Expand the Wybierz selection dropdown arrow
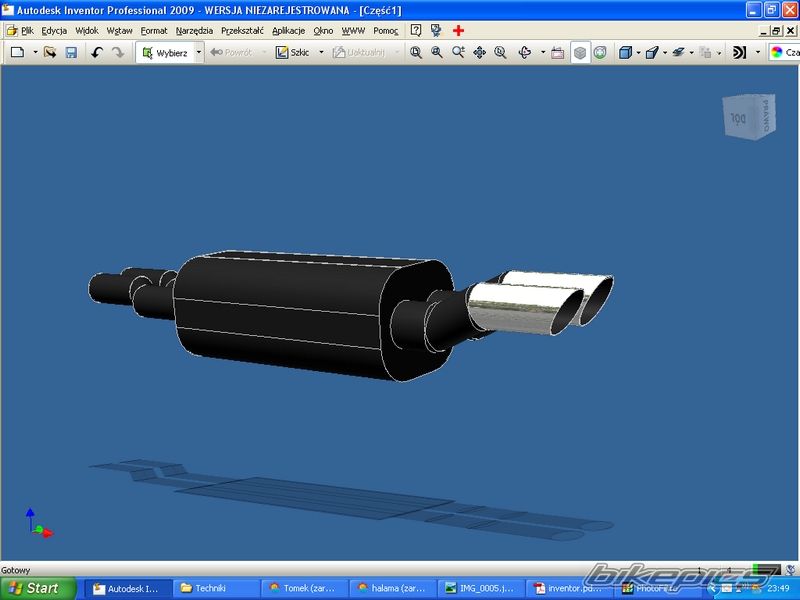 (199, 52)
